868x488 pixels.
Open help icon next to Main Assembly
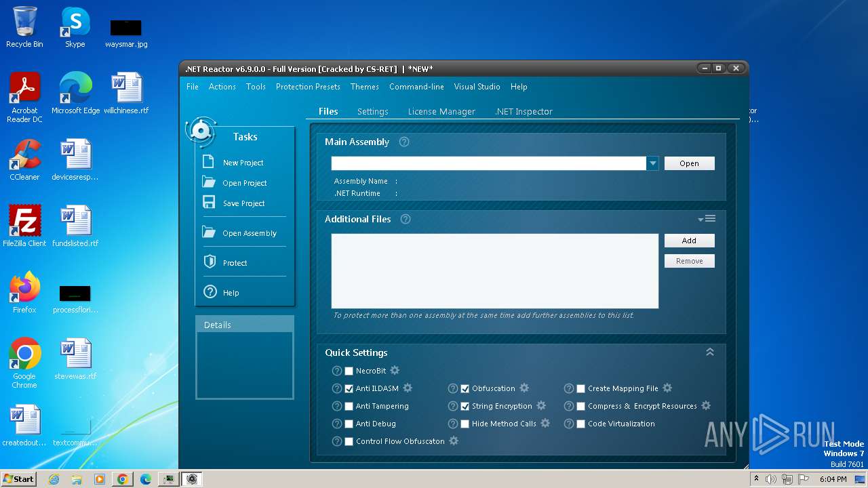tap(404, 142)
